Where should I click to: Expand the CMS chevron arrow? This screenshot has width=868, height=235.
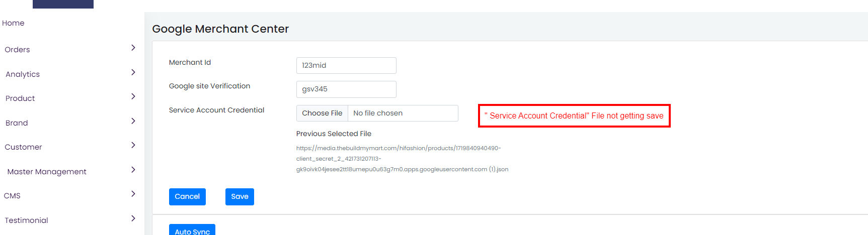133,194
